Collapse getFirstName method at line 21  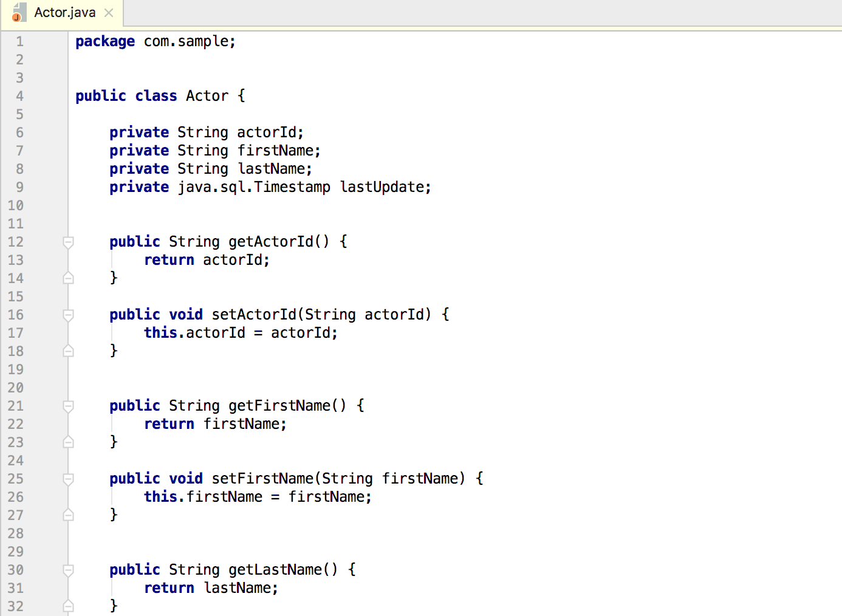coord(69,406)
